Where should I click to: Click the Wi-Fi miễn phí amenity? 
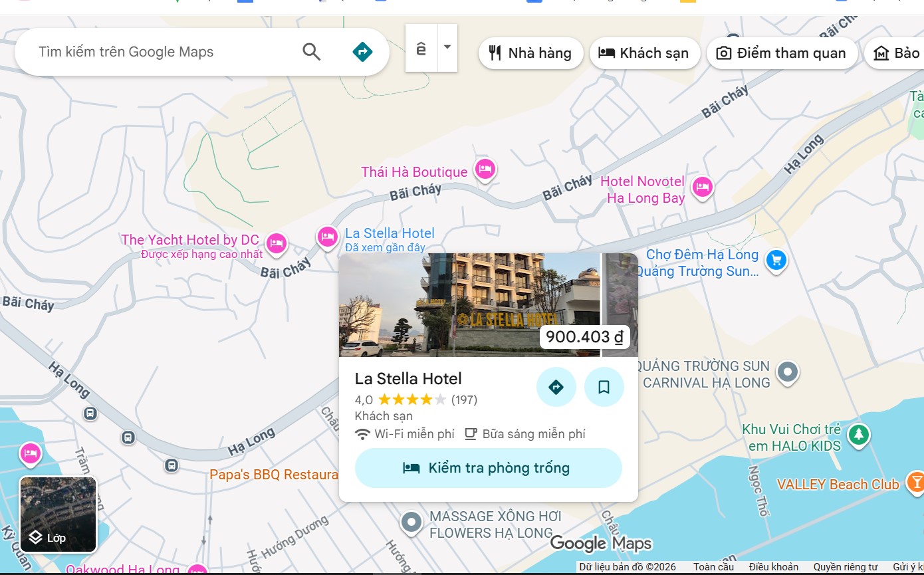click(405, 434)
